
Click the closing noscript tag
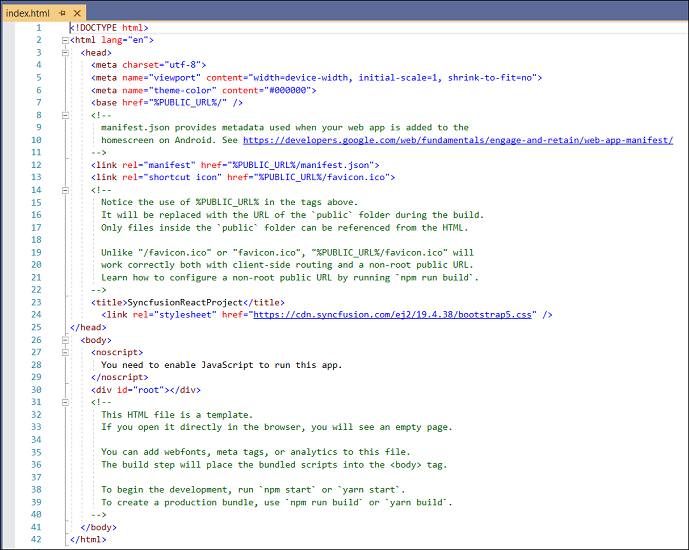pyautogui.click(x=120, y=377)
